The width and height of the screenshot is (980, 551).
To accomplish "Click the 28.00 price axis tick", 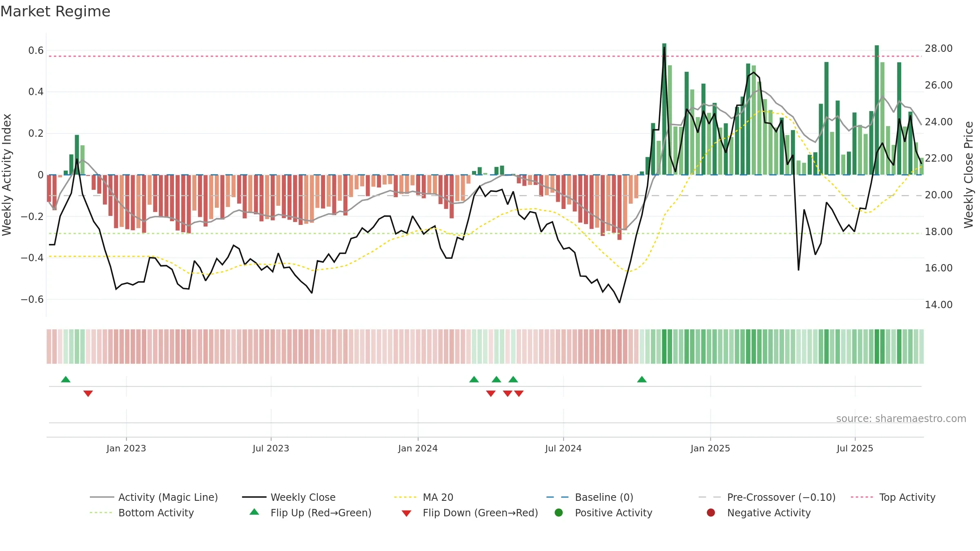I will pyautogui.click(x=938, y=49).
